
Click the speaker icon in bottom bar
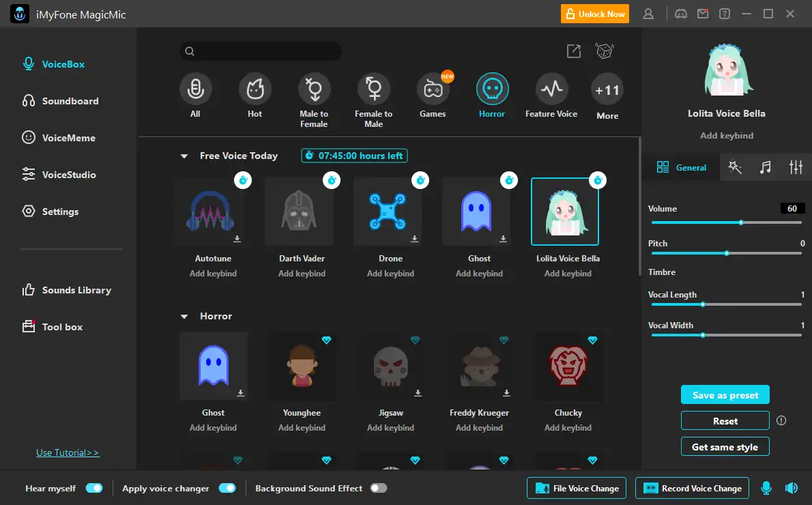(x=792, y=488)
